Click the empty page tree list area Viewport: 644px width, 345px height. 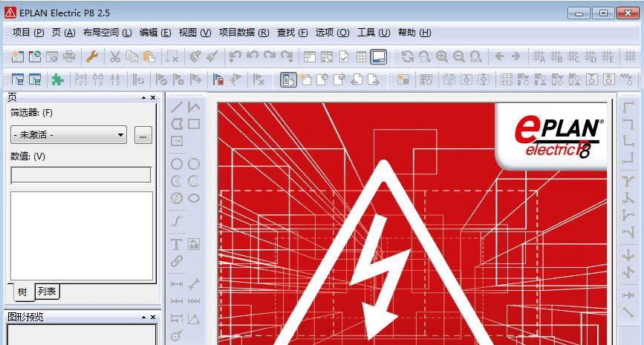pos(81,236)
